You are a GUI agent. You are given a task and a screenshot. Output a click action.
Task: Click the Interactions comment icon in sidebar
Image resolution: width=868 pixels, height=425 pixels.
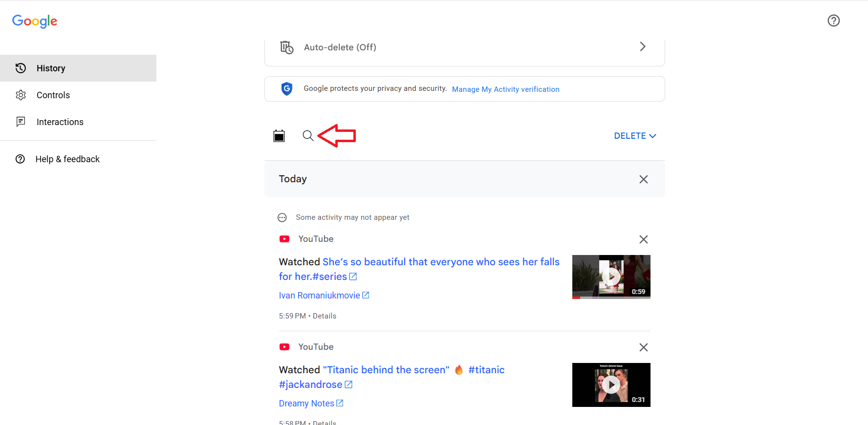21,122
